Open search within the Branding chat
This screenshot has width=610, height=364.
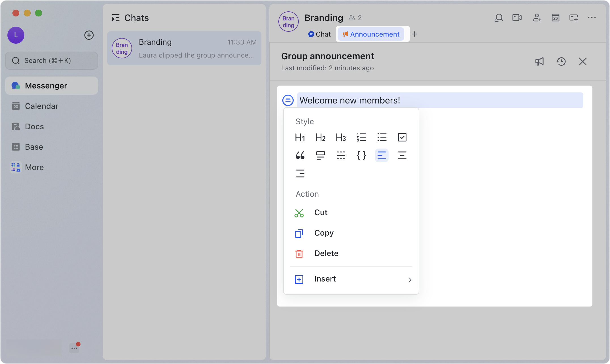(499, 18)
